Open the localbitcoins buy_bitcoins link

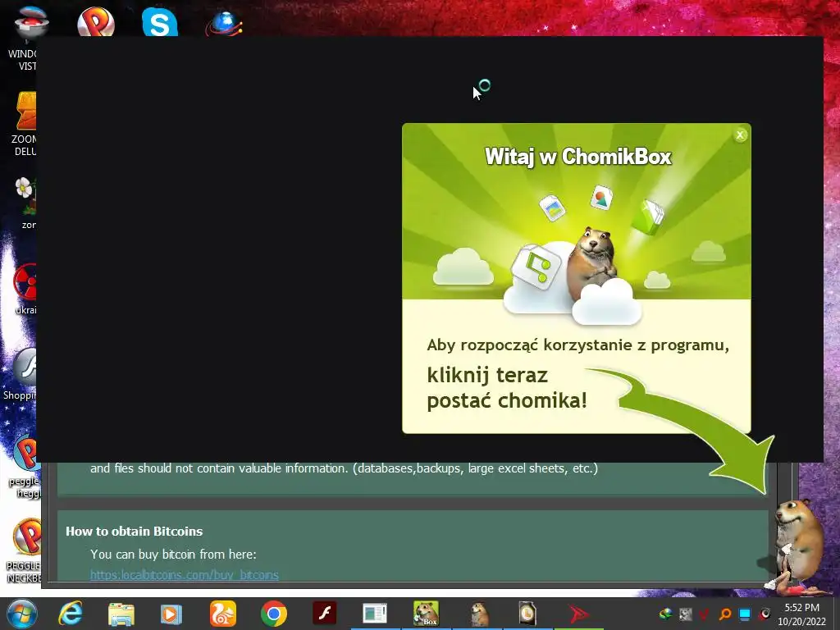[x=185, y=575]
